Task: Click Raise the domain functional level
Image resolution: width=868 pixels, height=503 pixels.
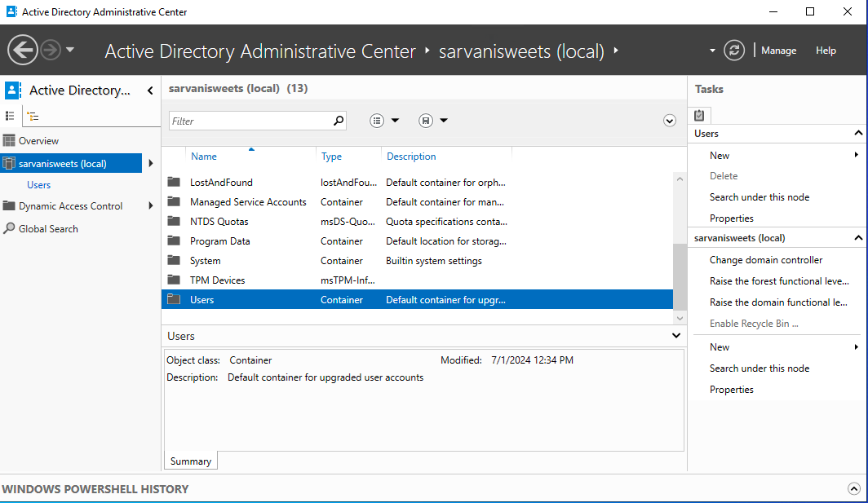Action: pyautogui.click(x=778, y=302)
